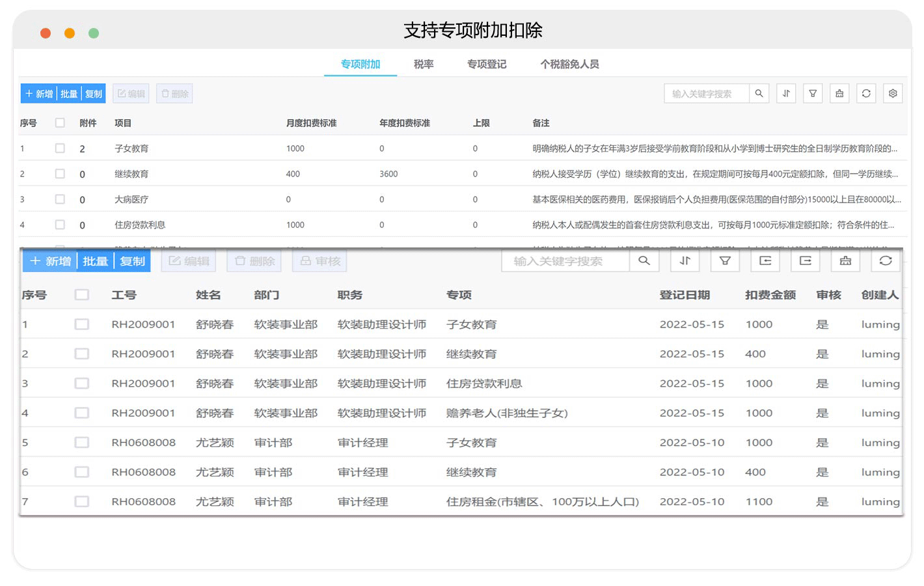Focus the lower panel keyword search field
Image resolution: width=924 pixels, height=586 pixels.
click(x=565, y=261)
